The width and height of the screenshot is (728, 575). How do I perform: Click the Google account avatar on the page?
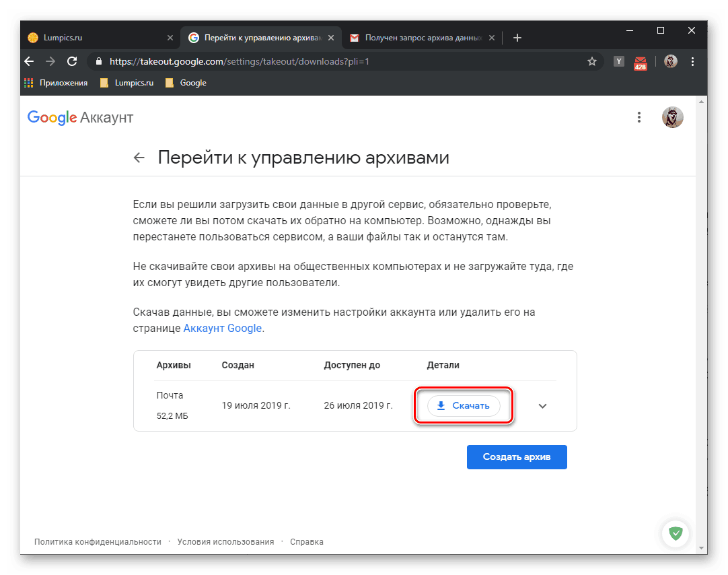point(672,117)
